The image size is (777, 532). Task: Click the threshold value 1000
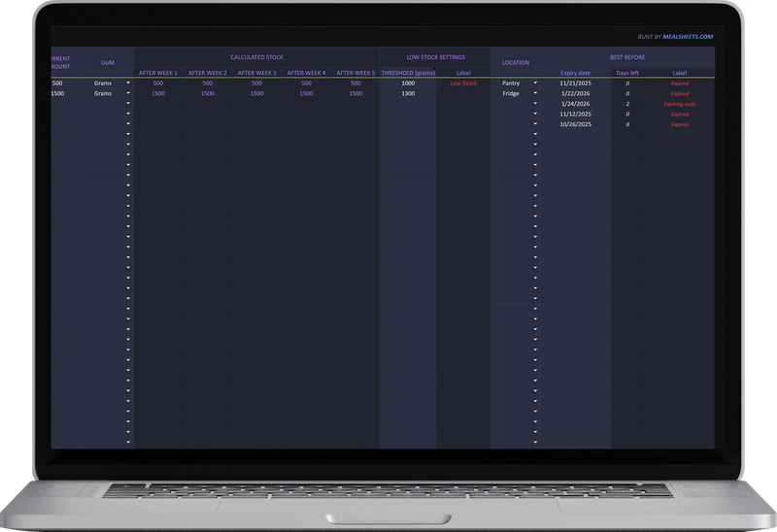pos(408,83)
